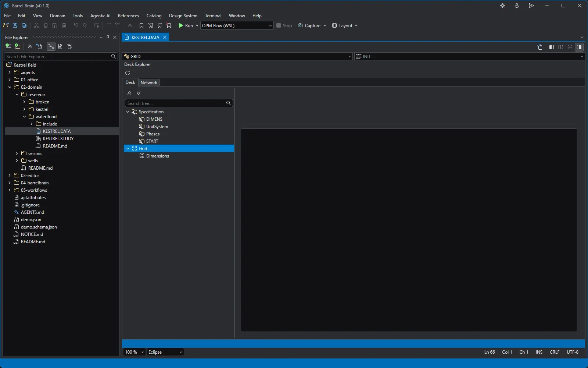Select KESTREL.STUDY file in tree

(x=58, y=139)
